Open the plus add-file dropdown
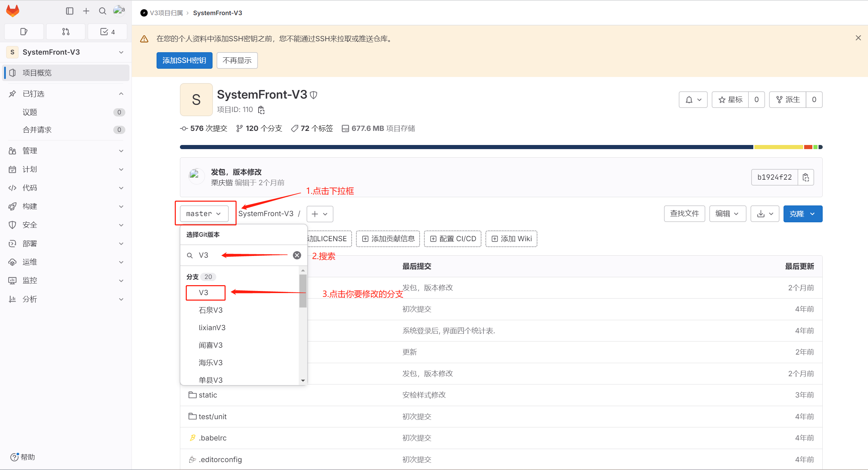 pos(320,214)
